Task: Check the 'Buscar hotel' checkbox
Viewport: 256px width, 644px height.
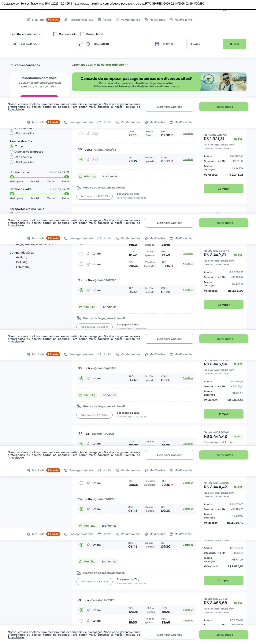Action: click(82, 34)
